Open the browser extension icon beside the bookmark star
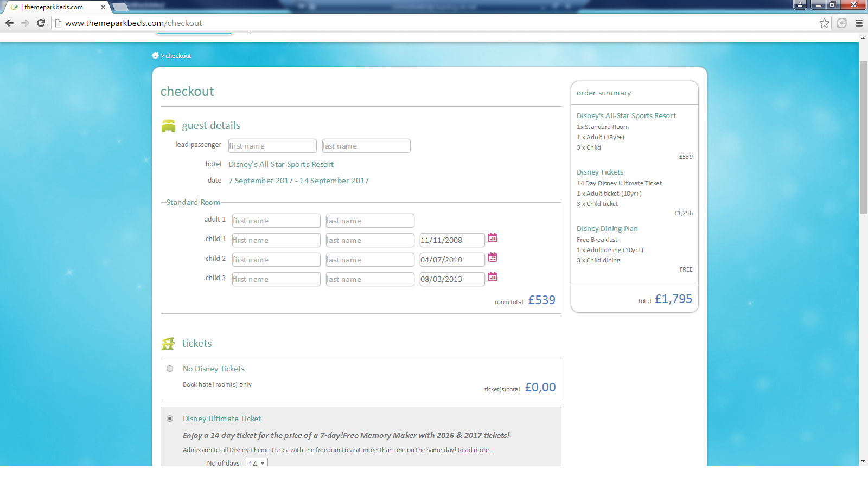 (842, 23)
